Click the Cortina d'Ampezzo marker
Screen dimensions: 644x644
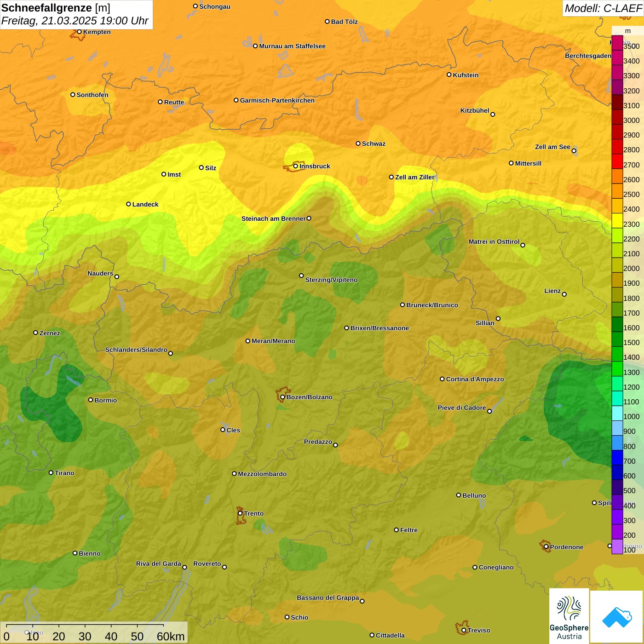pos(442,379)
